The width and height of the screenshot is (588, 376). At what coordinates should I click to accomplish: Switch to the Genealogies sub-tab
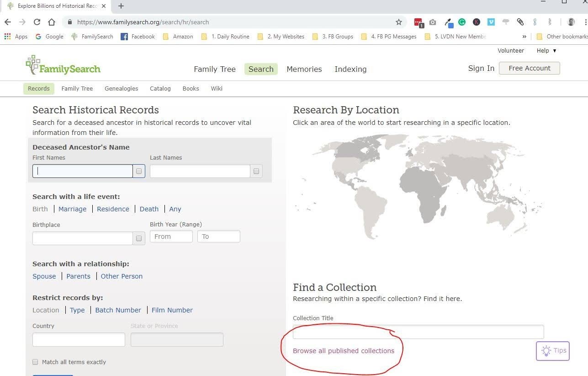[121, 89]
